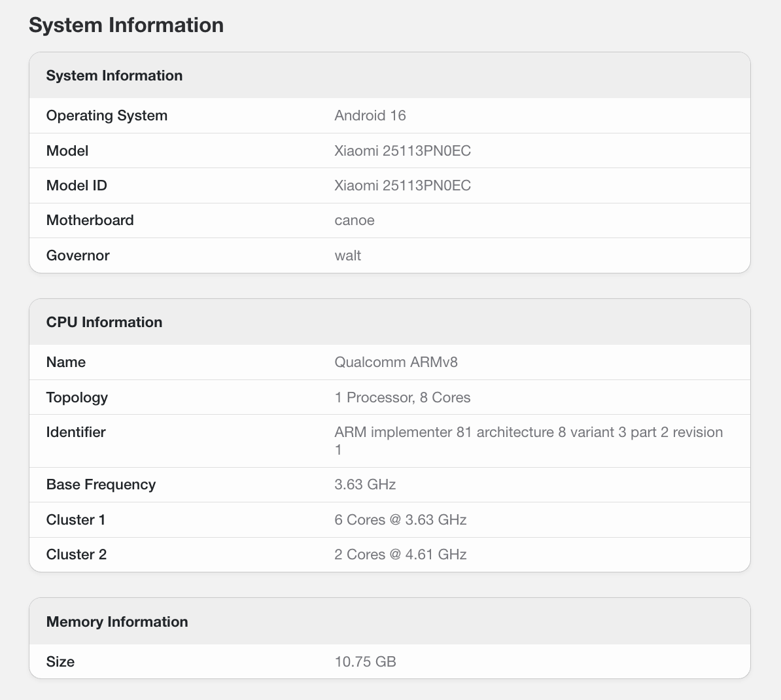Viewport: 781px width, 700px height.
Task: Click the 10.75 GB memory value
Action: click(x=365, y=662)
